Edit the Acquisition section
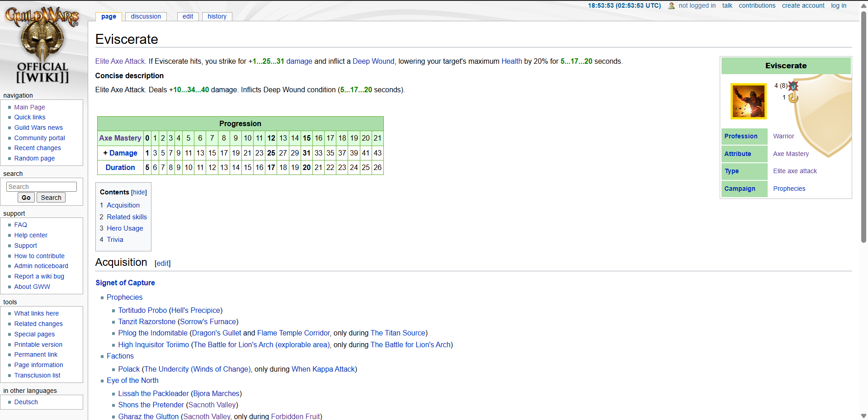This screenshot has width=868, height=420. tap(163, 263)
